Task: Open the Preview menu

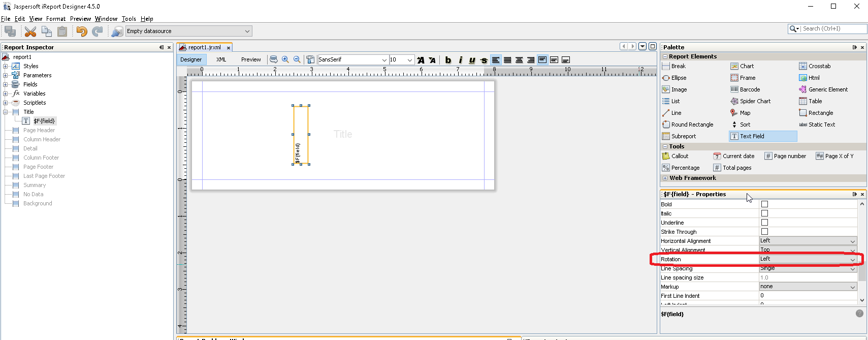Action: [x=80, y=19]
